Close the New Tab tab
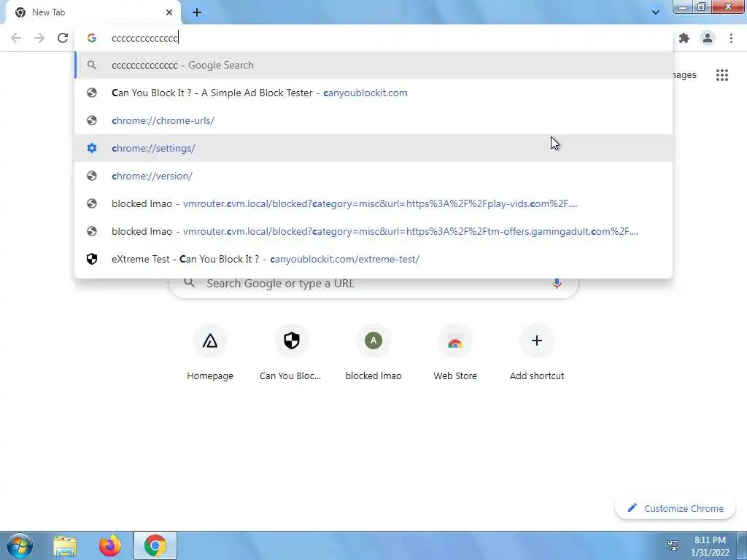Viewport: 747px width, 560px height. [x=169, y=12]
